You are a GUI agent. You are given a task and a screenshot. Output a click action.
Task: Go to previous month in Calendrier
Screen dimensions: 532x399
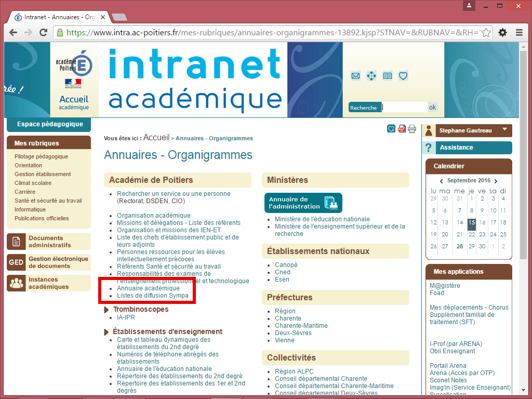442,181
